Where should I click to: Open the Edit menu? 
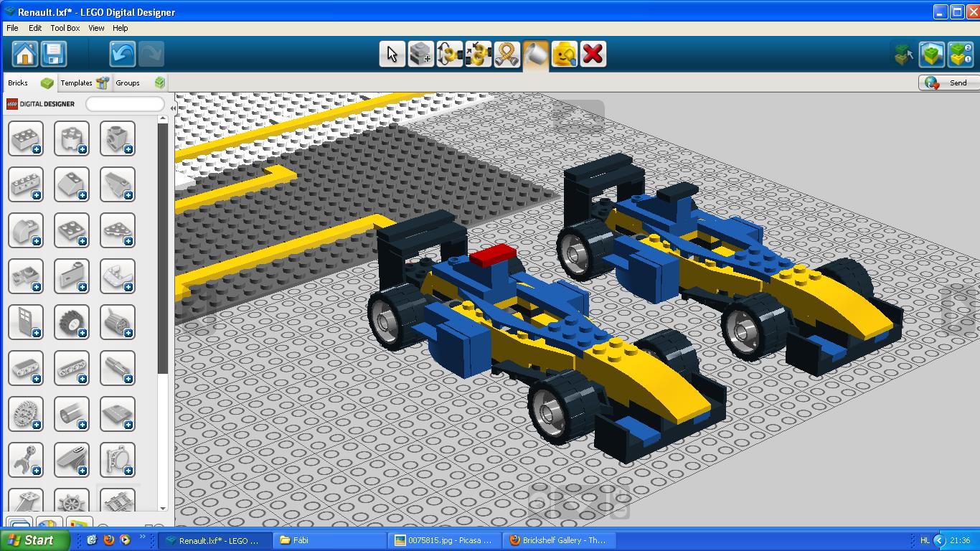coord(35,28)
